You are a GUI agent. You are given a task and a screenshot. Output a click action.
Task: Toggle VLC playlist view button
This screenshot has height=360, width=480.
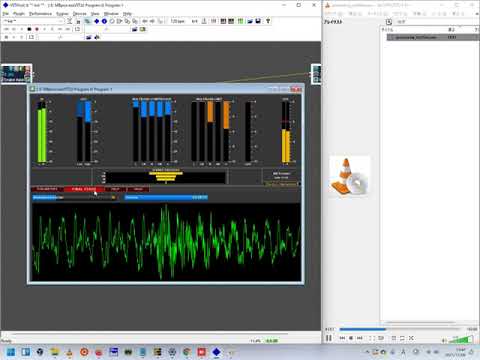(x=394, y=338)
